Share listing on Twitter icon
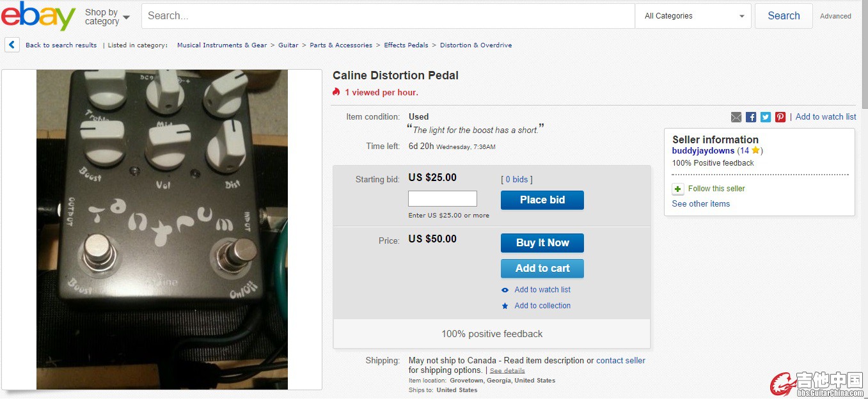 766,117
